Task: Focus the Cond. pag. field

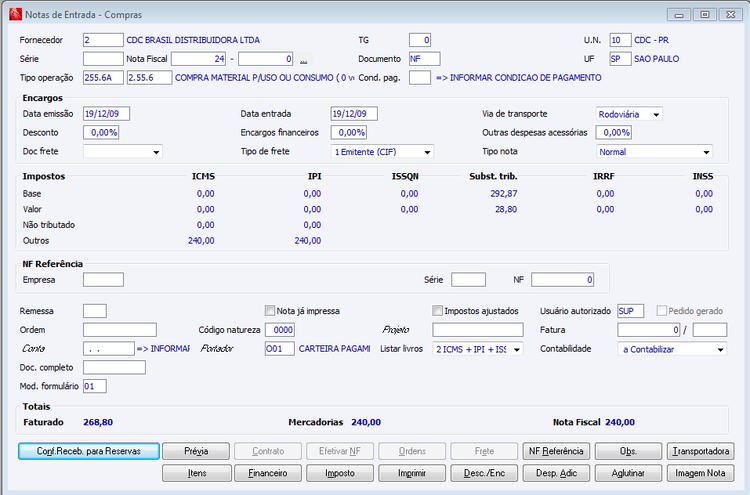Action: pos(420,77)
